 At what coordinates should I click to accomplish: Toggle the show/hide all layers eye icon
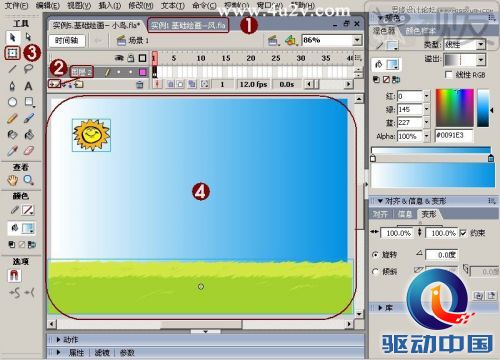(x=119, y=58)
